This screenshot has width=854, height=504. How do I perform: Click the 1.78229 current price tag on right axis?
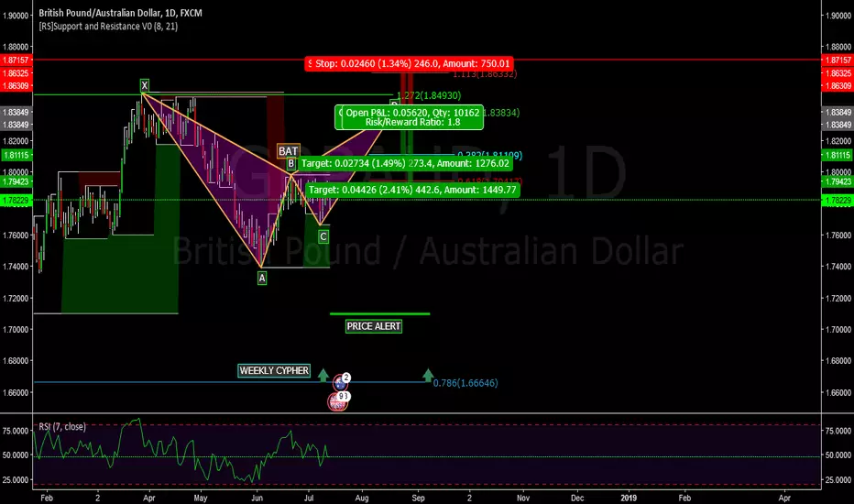pos(838,201)
